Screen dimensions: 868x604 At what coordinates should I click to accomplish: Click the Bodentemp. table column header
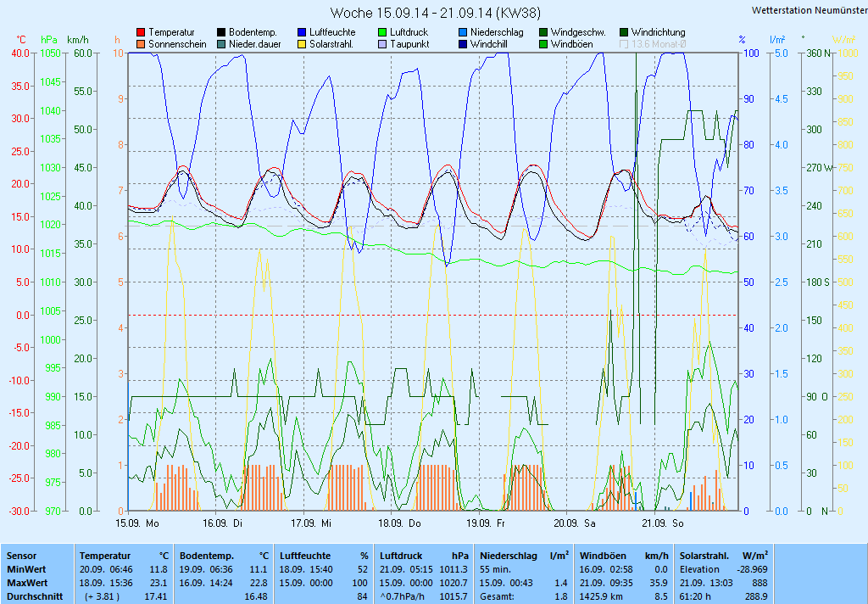[x=207, y=556]
